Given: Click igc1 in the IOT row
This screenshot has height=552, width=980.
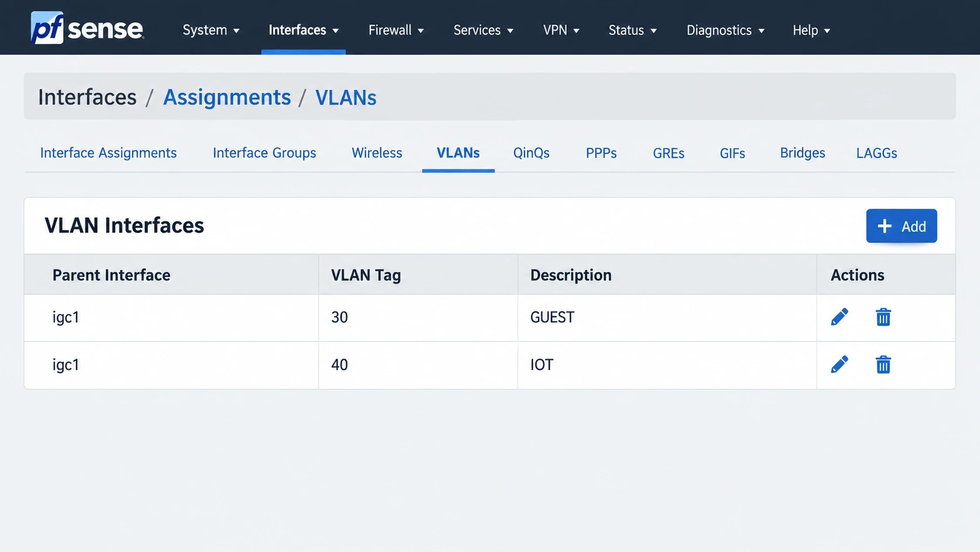Looking at the screenshot, I should (x=66, y=365).
